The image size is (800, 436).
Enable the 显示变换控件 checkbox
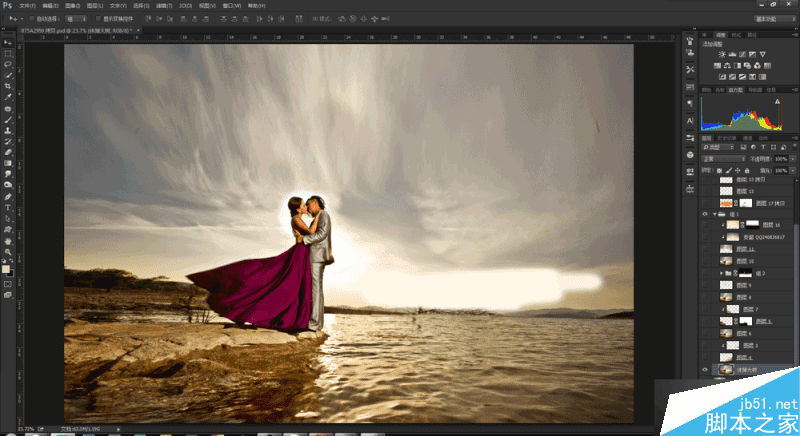(98, 19)
